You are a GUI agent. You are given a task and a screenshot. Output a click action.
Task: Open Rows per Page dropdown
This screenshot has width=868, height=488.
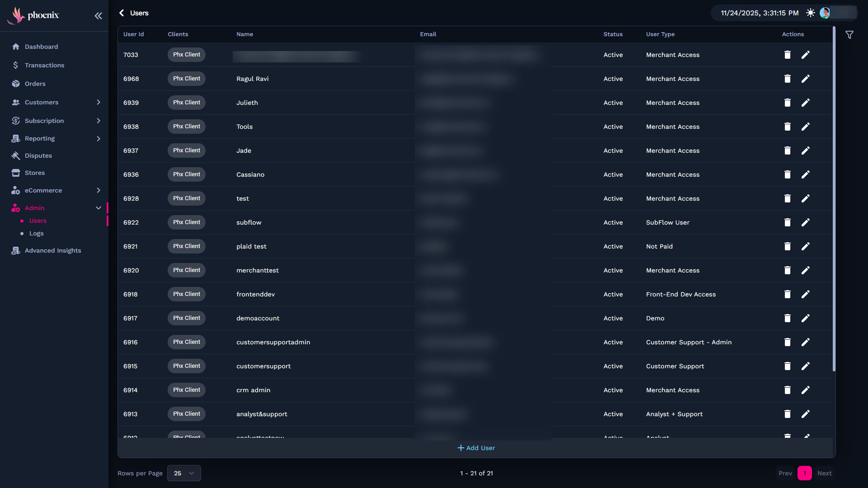184,473
